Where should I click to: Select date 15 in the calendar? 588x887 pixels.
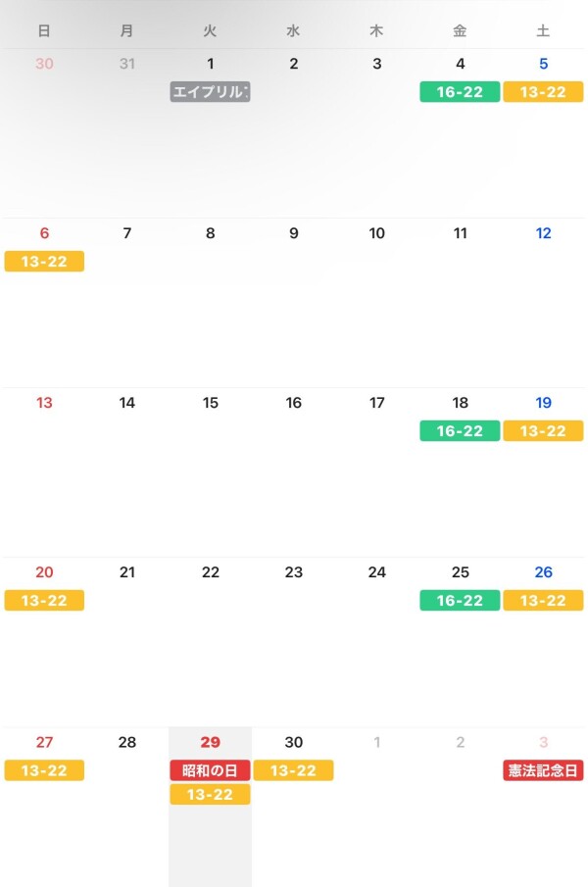click(x=211, y=403)
